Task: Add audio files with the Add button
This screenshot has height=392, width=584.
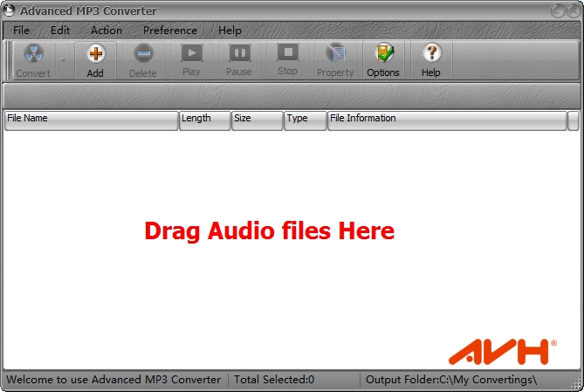Action: [x=95, y=60]
